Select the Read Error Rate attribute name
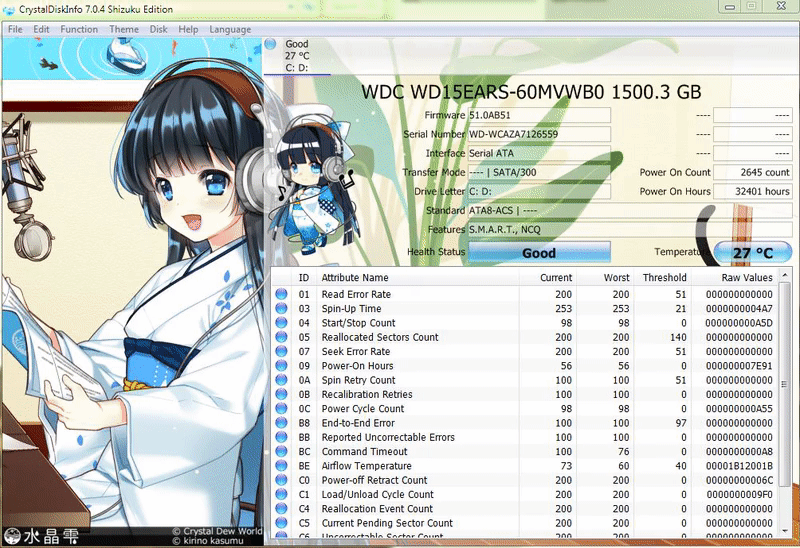 click(x=356, y=294)
